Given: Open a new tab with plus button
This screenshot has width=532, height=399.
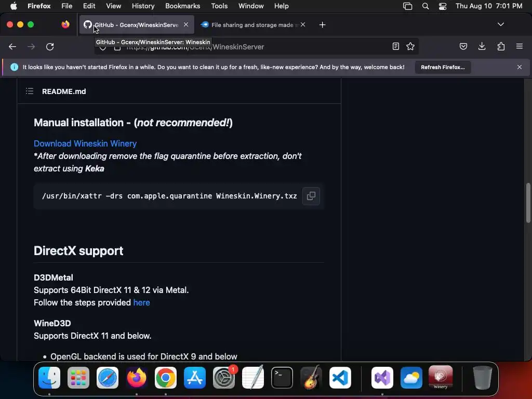Looking at the screenshot, I should pyautogui.click(x=322, y=25).
